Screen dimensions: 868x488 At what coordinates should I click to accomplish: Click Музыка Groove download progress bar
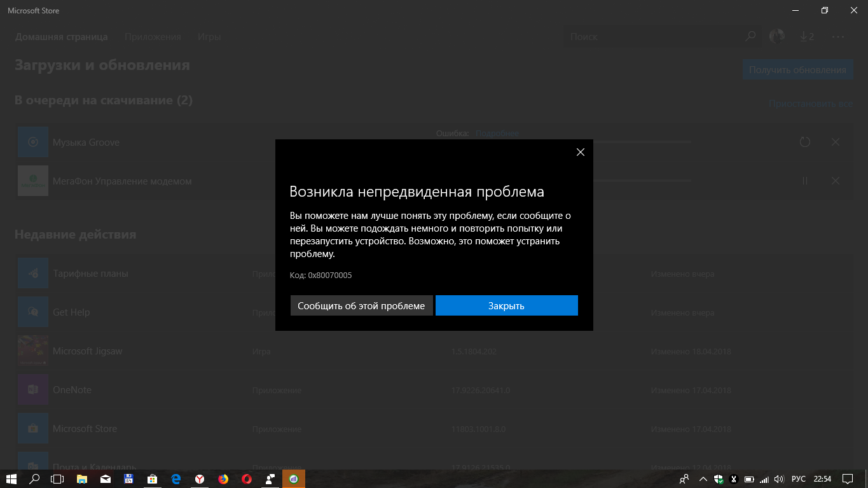click(x=642, y=142)
